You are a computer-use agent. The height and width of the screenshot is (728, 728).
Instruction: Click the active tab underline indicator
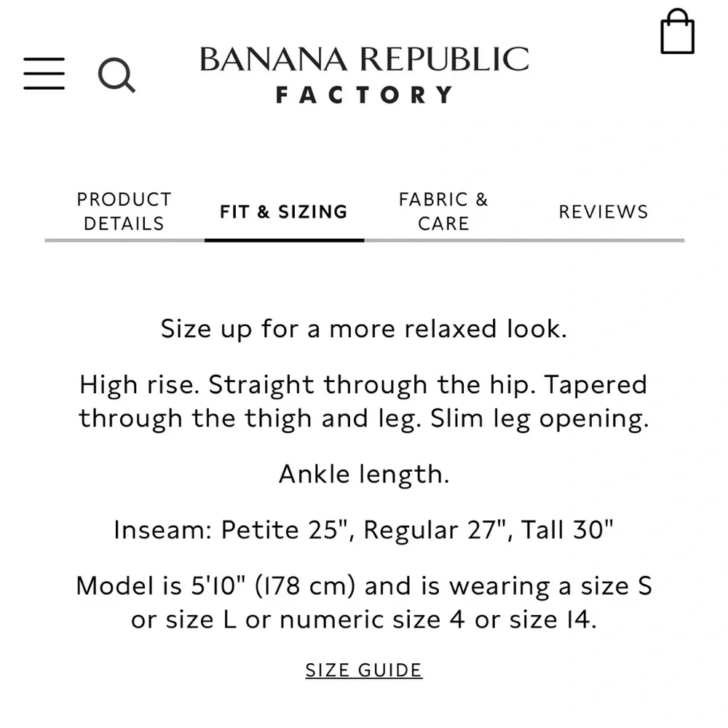click(283, 240)
